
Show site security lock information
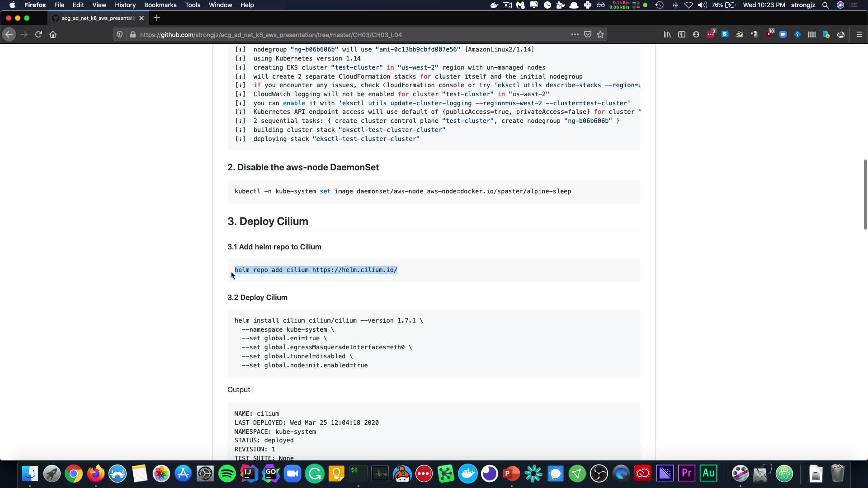[132, 34]
